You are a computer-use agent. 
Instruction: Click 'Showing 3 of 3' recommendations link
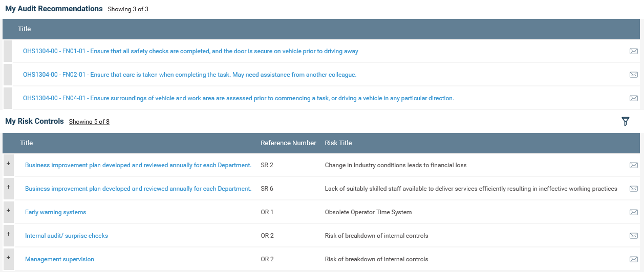tap(128, 9)
